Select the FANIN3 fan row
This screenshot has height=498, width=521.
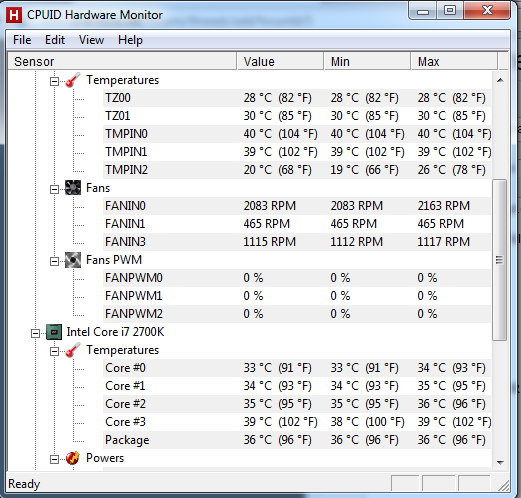coord(297,242)
